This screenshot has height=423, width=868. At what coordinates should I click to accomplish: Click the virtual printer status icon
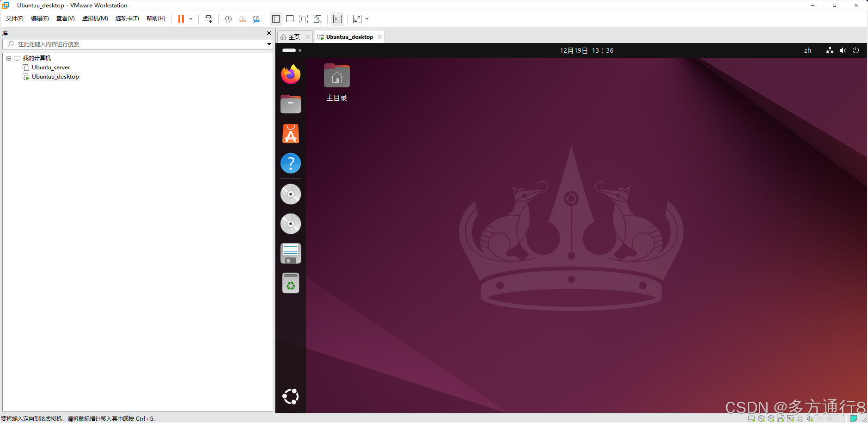(x=800, y=419)
